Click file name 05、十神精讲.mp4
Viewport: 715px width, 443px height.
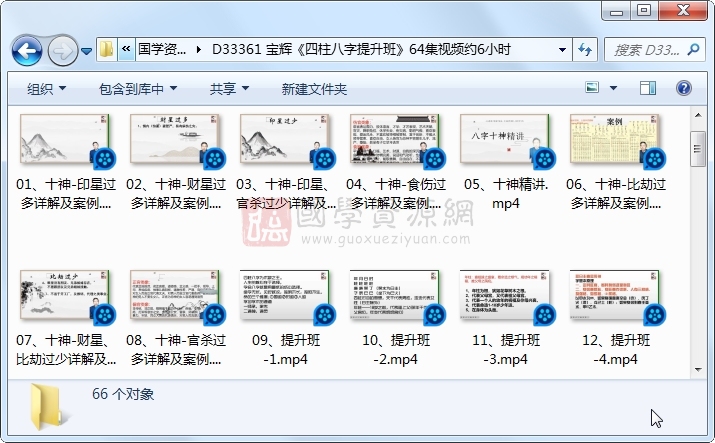pos(506,194)
